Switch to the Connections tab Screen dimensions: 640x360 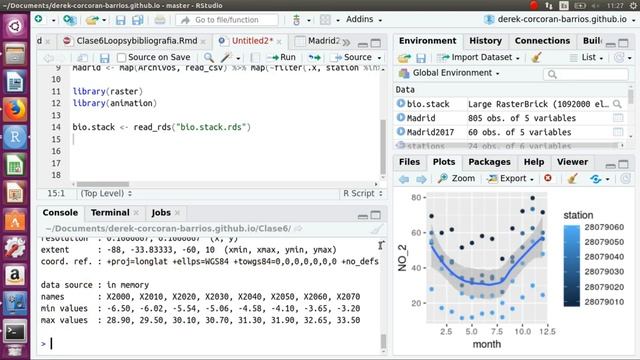tap(542, 41)
